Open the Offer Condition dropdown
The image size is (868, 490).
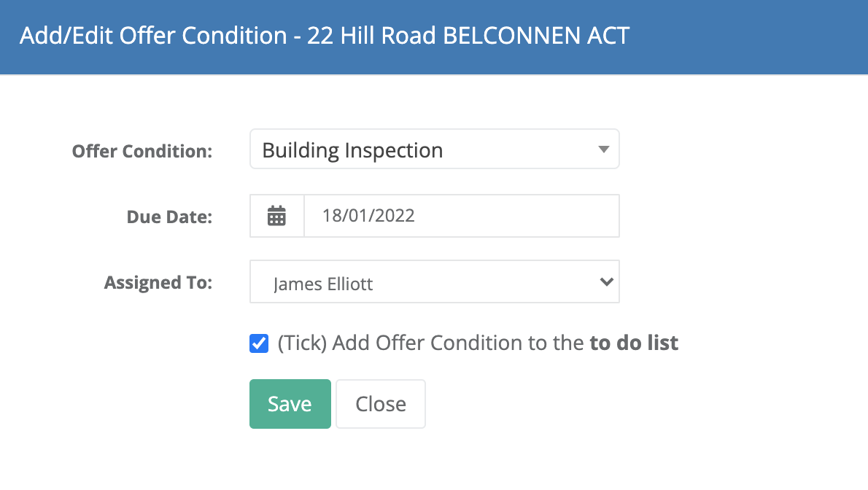pos(435,149)
